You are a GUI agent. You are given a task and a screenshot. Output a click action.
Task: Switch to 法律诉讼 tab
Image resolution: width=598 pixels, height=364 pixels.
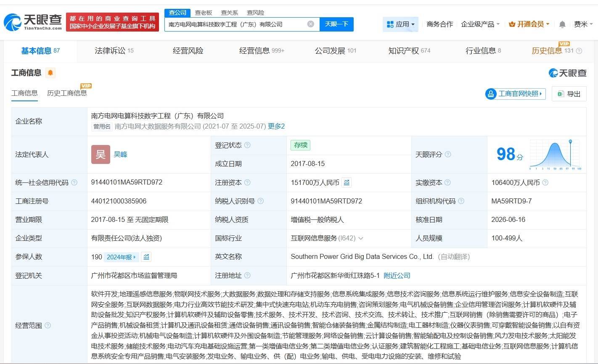114,51
